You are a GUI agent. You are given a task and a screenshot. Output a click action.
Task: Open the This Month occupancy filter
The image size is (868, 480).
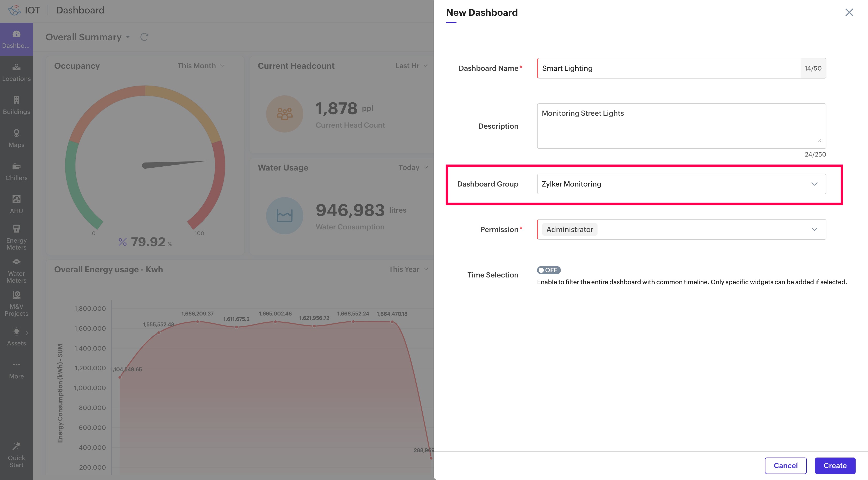click(201, 66)
